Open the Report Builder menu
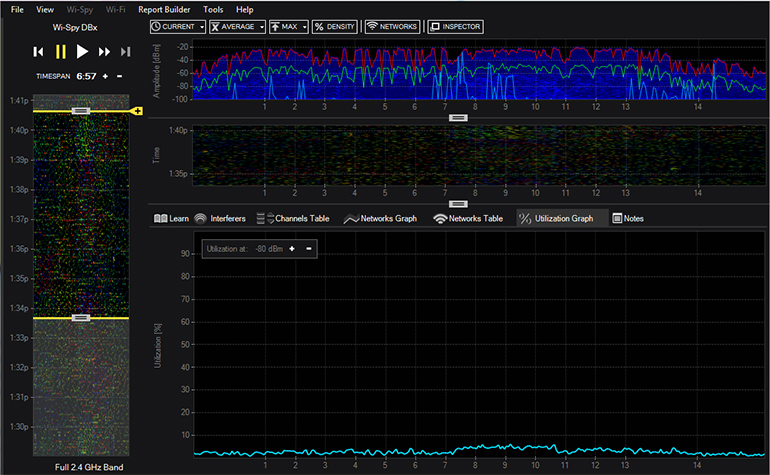Image resolution: width=770 pixels, height=475 pixels. [x=163, y=9]
